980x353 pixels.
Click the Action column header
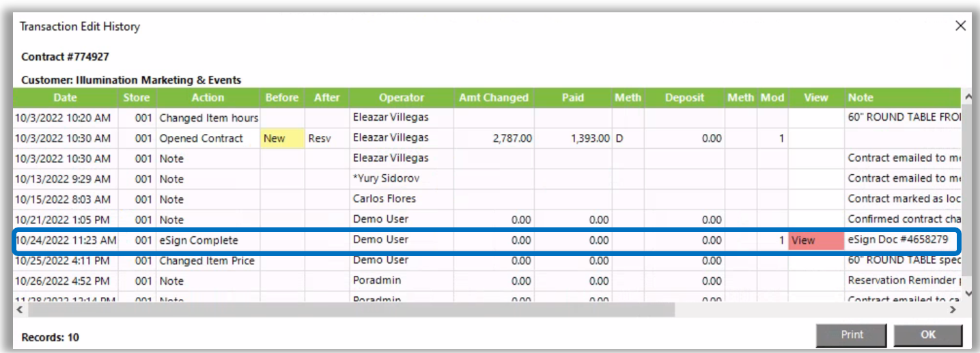[x=208, y=98]
